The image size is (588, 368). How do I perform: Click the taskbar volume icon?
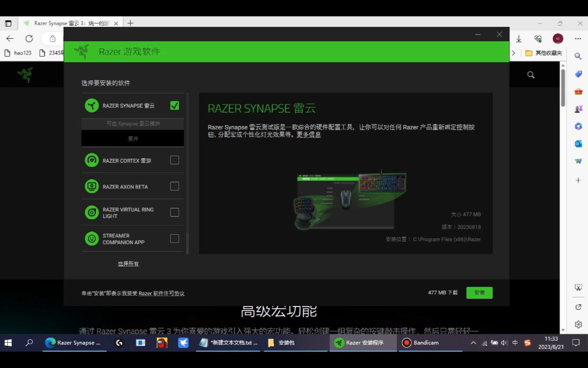504,343
